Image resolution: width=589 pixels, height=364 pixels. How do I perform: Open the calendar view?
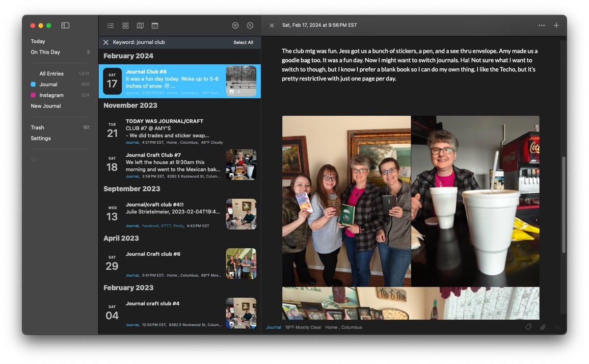click(x=156, y=26)
